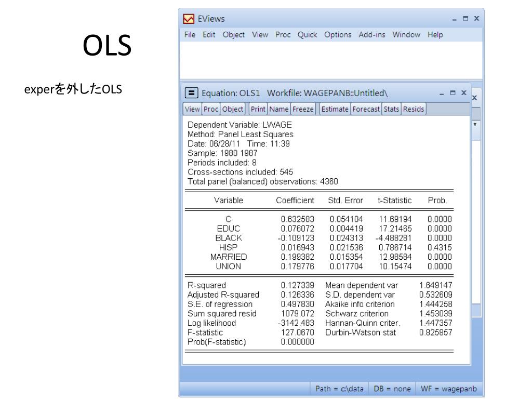Image resolution: width=532 pixels, height=399 pixels.
Task: Click the Log likelihood value -3142.483
Action: click(x=296, y=323)
